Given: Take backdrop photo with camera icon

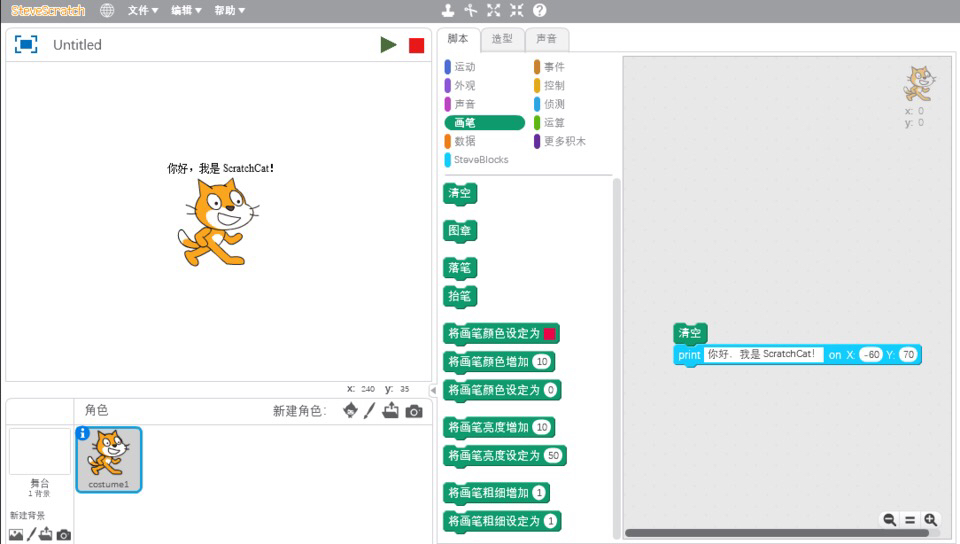Looking at the screenshot, I should [64, 535].
